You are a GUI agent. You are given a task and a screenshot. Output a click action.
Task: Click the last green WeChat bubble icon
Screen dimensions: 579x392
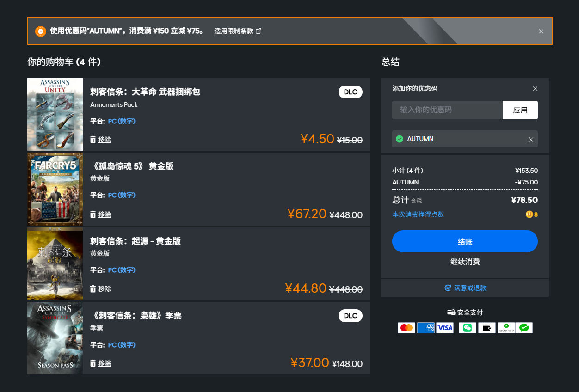click(524, 328)
